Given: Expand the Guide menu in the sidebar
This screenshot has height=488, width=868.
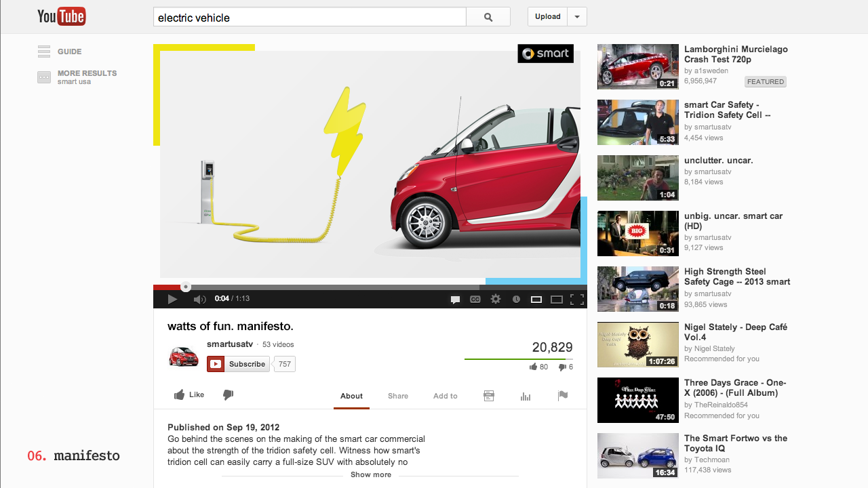Looking at the screenshot, I should 60,52.
